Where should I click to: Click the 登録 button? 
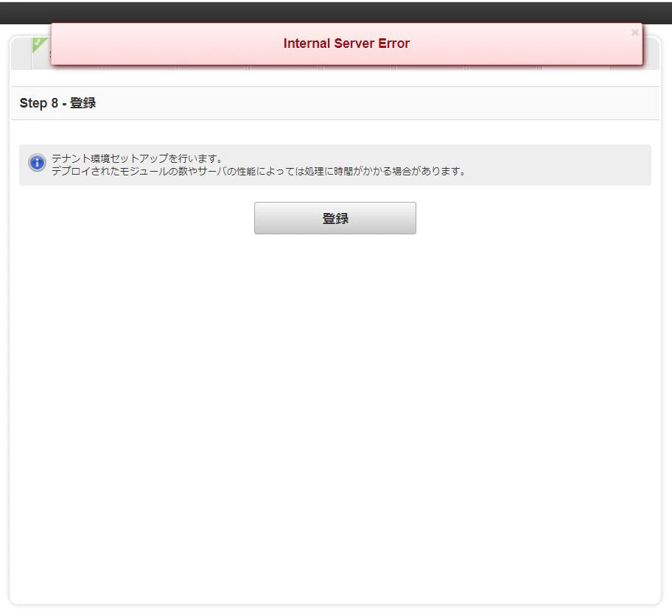pos(335,218)
